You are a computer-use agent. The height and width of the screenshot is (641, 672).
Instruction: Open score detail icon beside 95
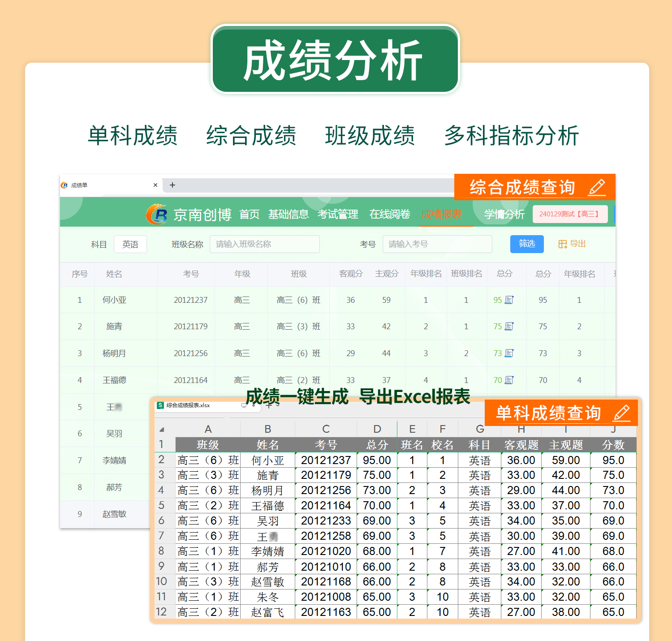click(x=509, y=300)
